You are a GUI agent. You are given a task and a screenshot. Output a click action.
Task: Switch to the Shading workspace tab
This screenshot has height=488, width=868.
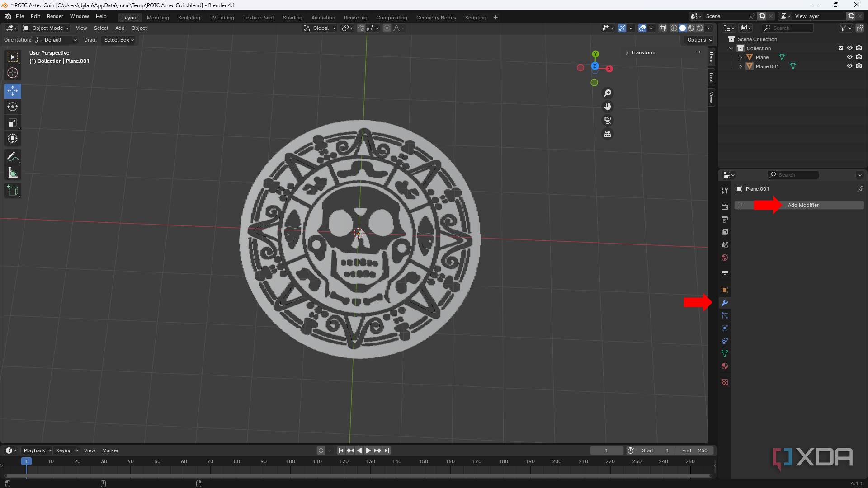[292, 17]
